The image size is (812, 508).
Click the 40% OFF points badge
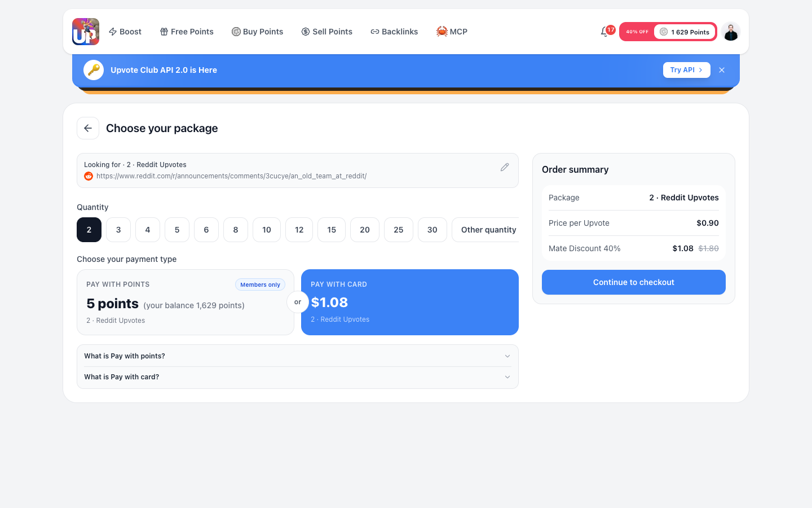pyautogui.click(x=668, y=32)
